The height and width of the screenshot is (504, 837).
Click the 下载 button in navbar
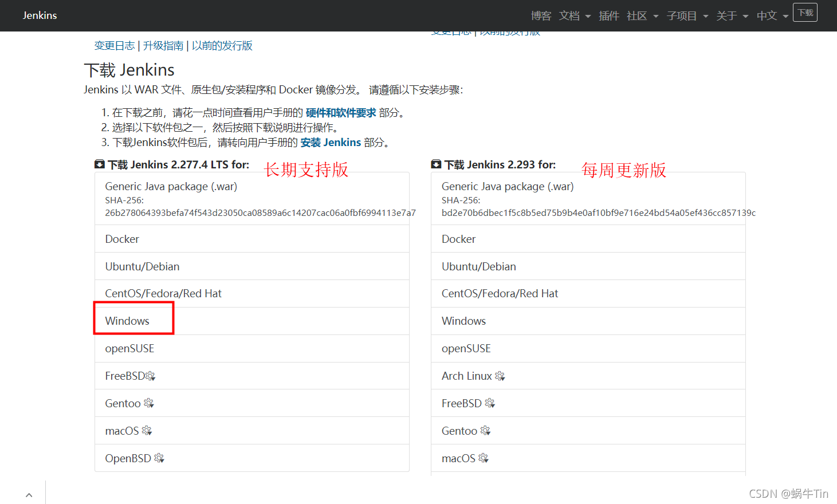point(805,13)
